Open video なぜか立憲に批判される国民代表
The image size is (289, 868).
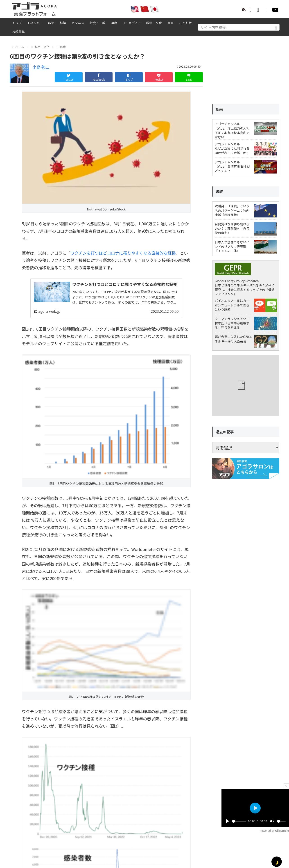click(246, 148)
